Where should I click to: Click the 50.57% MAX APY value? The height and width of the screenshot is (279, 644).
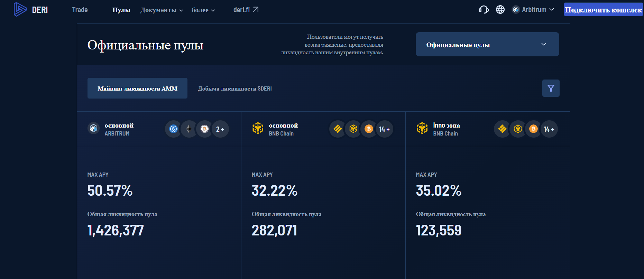(x=110, y=190)
